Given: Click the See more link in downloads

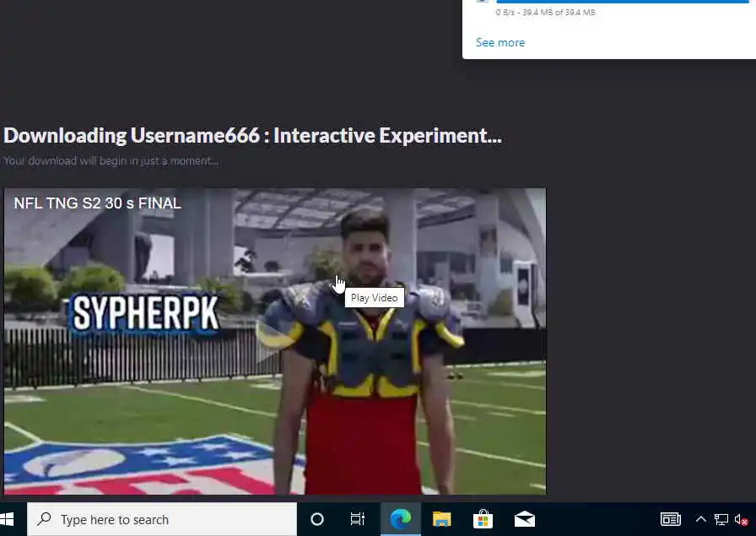Looking at the screenshot, I should pyautogui.click(x=500, y=42).
